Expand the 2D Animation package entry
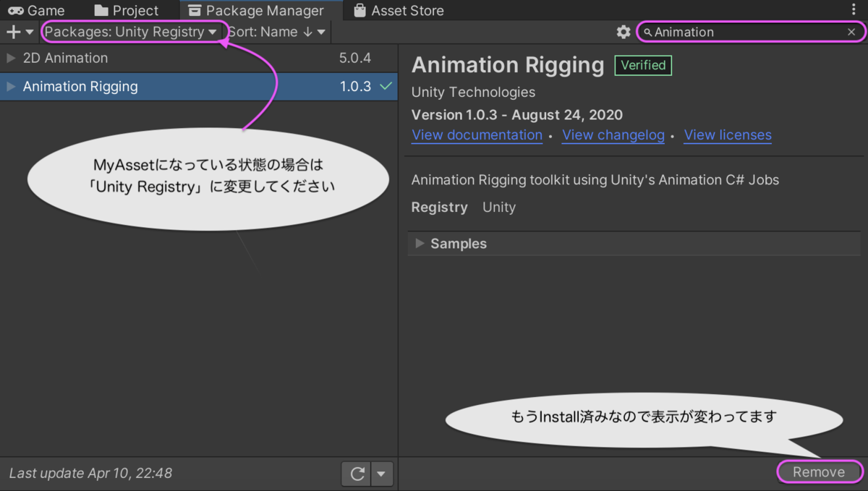868x491 pixels. pos(11,58)
